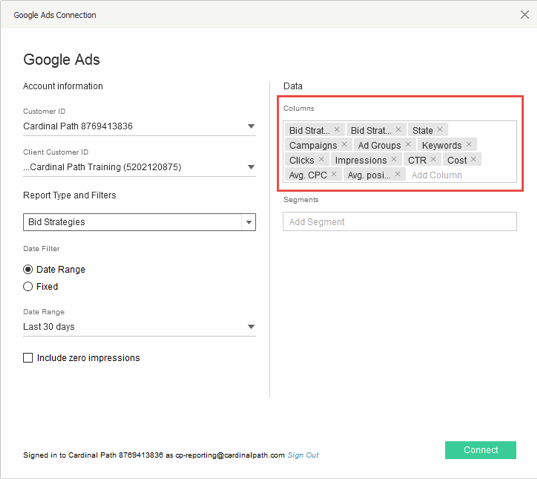The image size is (537, 479).
Task: Click the Avg. CPC column chip label
Action: [x=308, y=175]
